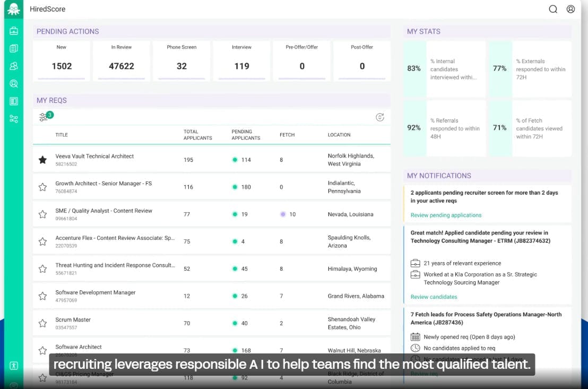
Task: Star the Software Architect req
Action: [x=43, y=350]
